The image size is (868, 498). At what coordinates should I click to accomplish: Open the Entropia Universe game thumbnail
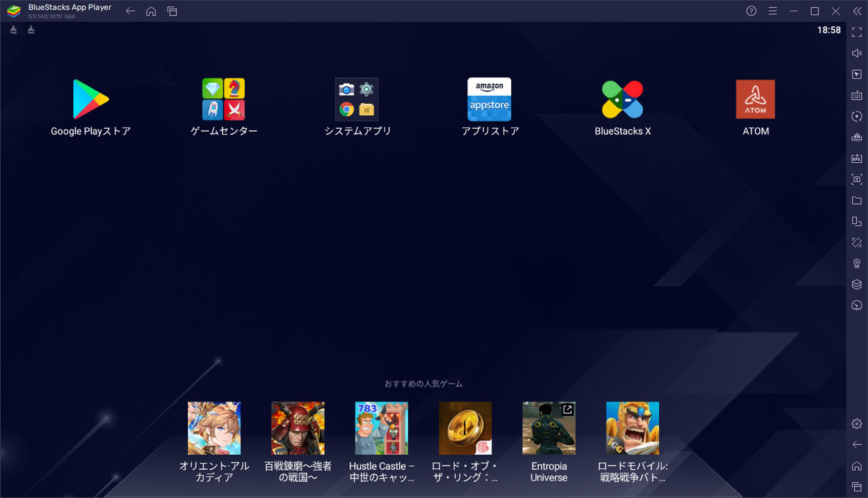pos(549,428)
